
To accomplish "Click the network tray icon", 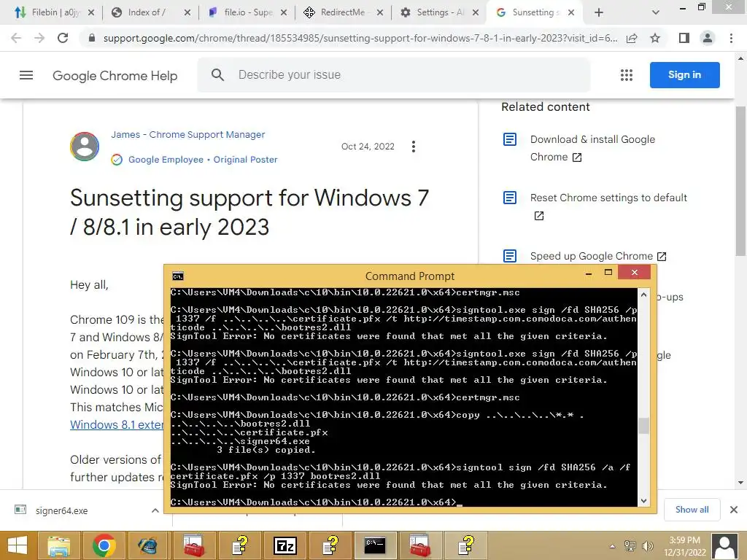I will pyautogui.click(x=630, y=546).
